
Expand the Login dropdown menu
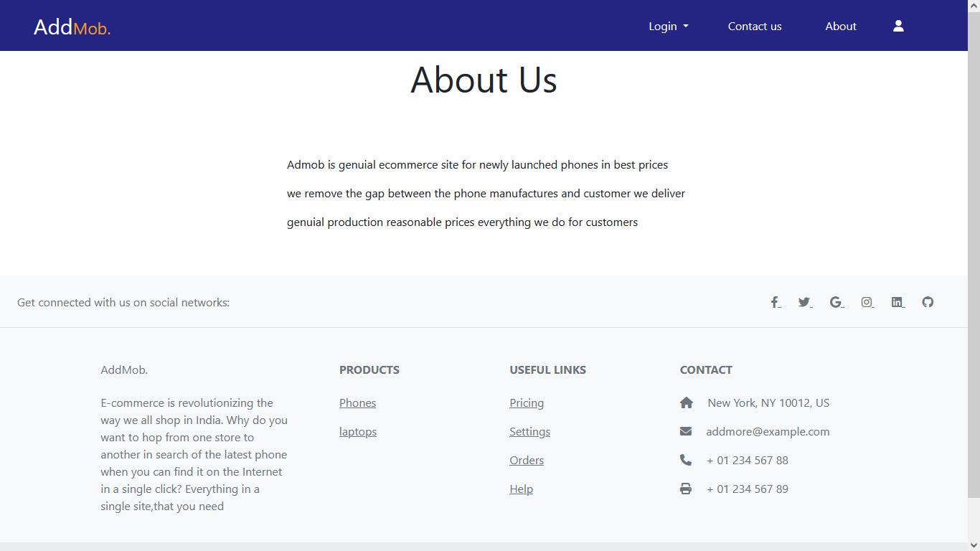pyautogui.click(x=667, y=26)
